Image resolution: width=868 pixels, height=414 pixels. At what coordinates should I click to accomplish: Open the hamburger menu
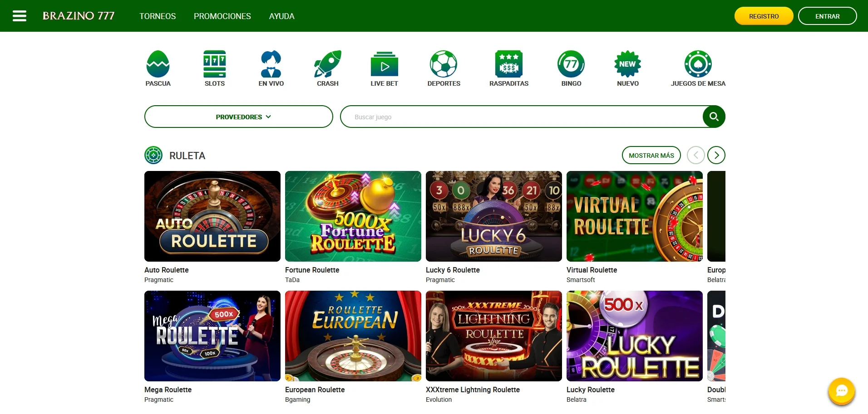tap(20, 15)
